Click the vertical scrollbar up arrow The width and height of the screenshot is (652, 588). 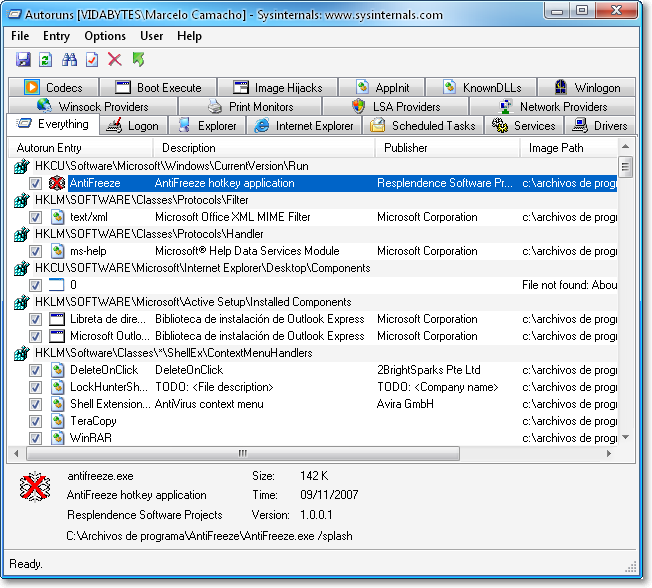point(625,146)
